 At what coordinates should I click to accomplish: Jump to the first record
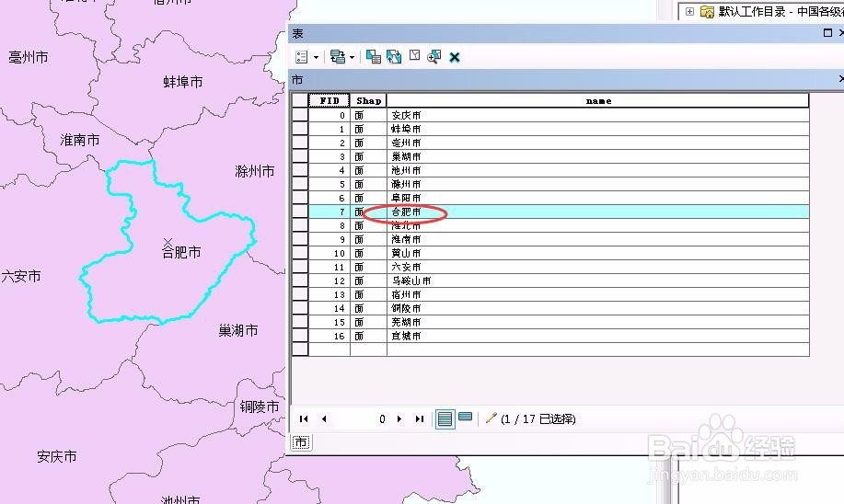point(304,418)
